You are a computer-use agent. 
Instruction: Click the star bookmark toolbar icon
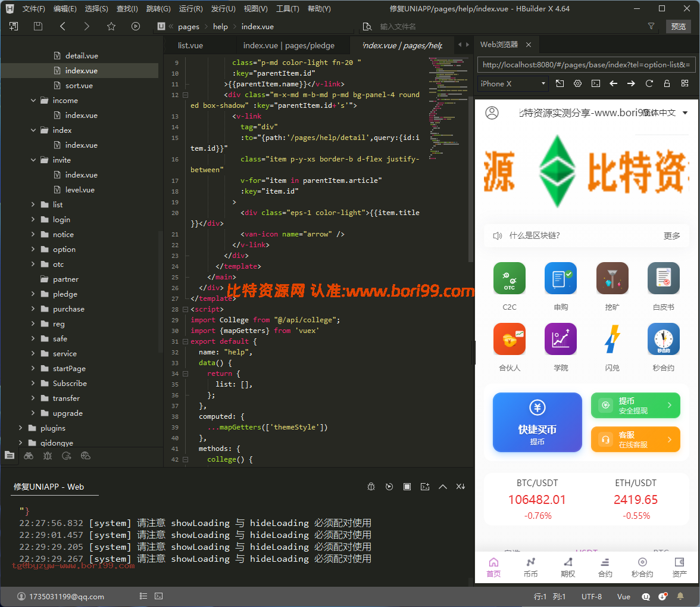tap(111, 26)
